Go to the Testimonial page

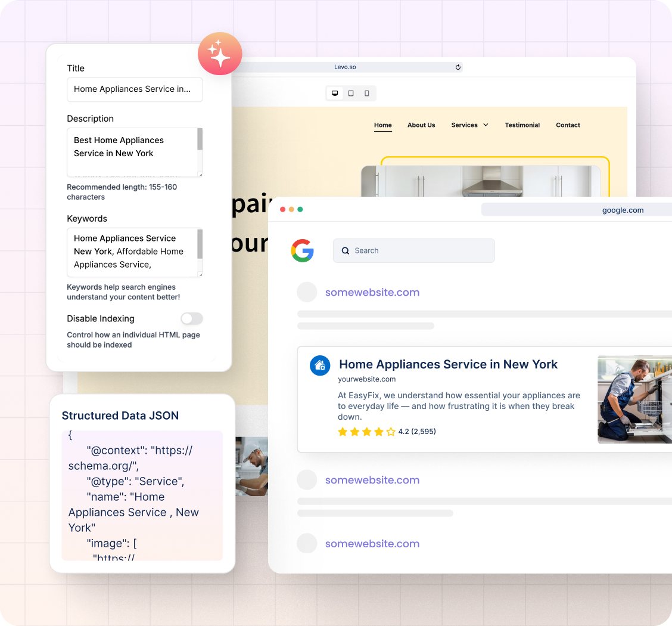click(x=522, y=125)
